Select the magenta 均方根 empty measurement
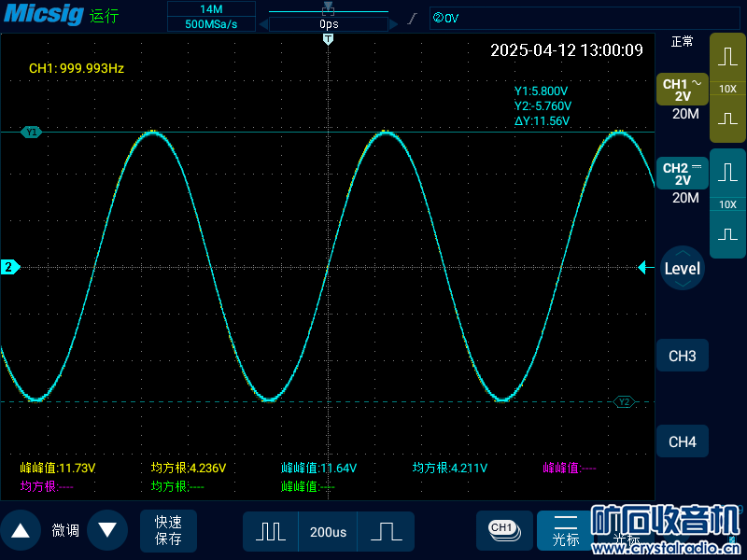 pyautogui.click(x=47, y=486)
